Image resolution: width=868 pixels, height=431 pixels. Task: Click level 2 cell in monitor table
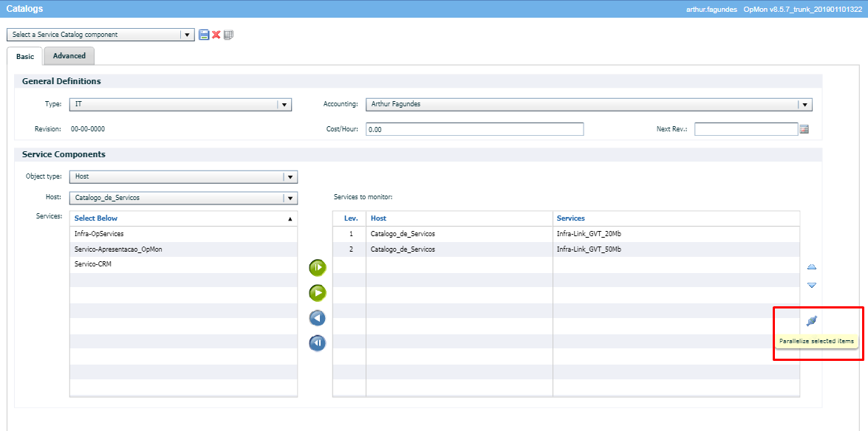pos(350,249)
